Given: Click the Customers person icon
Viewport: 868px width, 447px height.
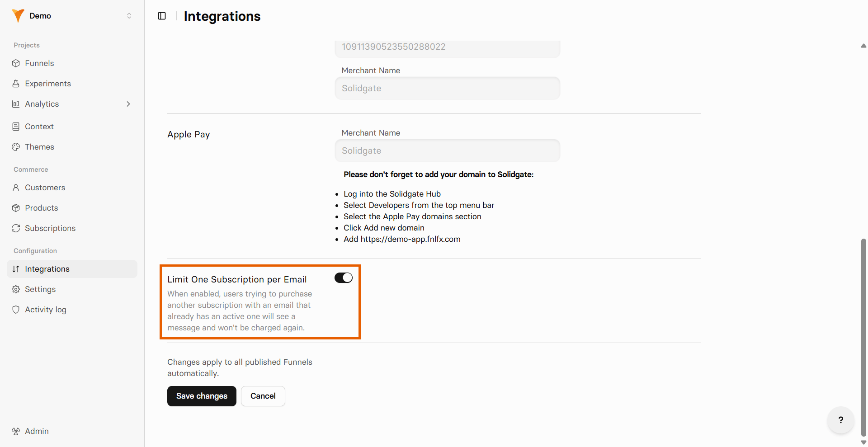Looking at the screenshot, I should pos(16,188).
